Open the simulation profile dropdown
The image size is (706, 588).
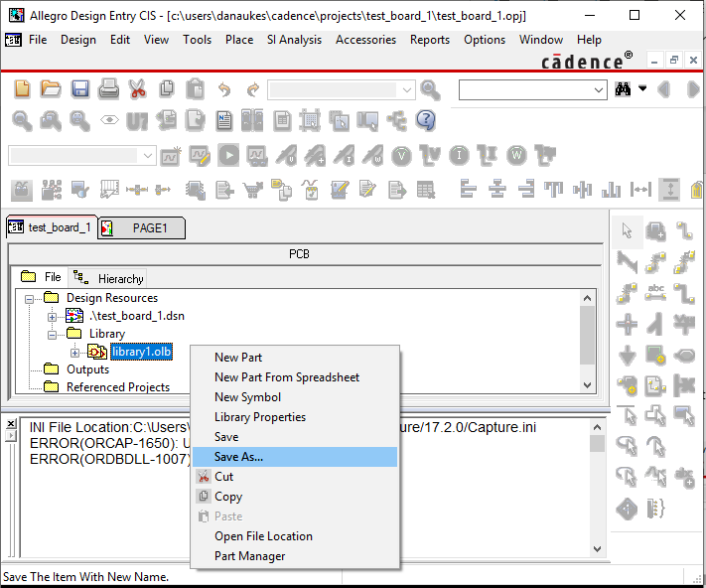(x=148, y=156)
